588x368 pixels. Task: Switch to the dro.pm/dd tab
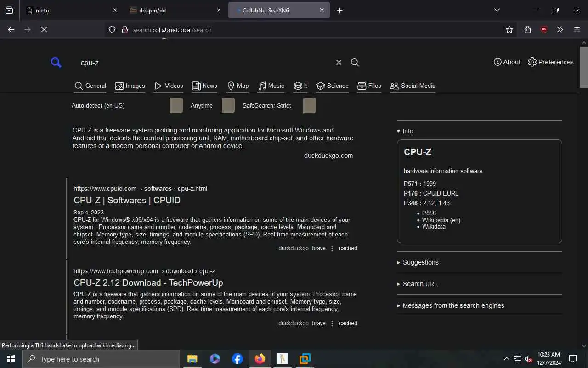click(x=175, y=10)
